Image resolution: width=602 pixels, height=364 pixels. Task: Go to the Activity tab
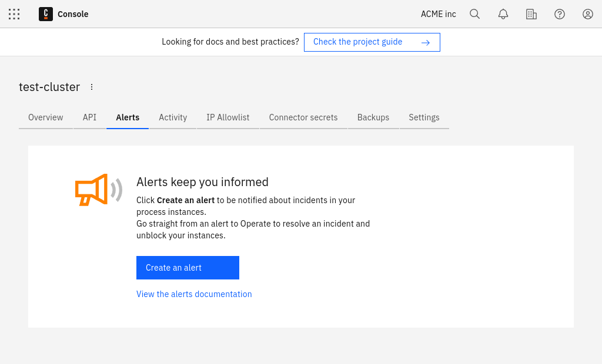pyautogui.click(x=173, y=117)
